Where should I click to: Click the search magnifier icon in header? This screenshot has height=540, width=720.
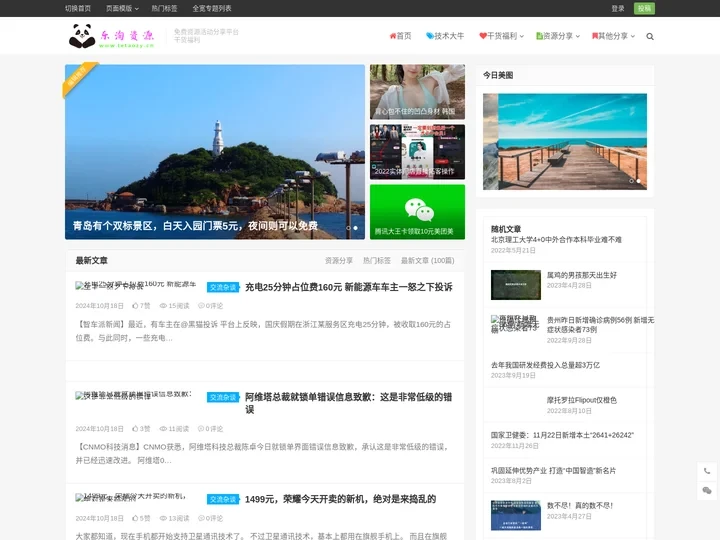(x=650, y=36)
